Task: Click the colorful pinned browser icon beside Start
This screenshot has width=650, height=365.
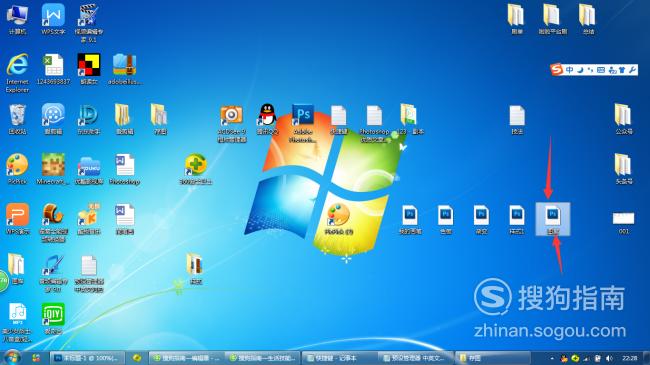Action: click(x=36, y=358)
